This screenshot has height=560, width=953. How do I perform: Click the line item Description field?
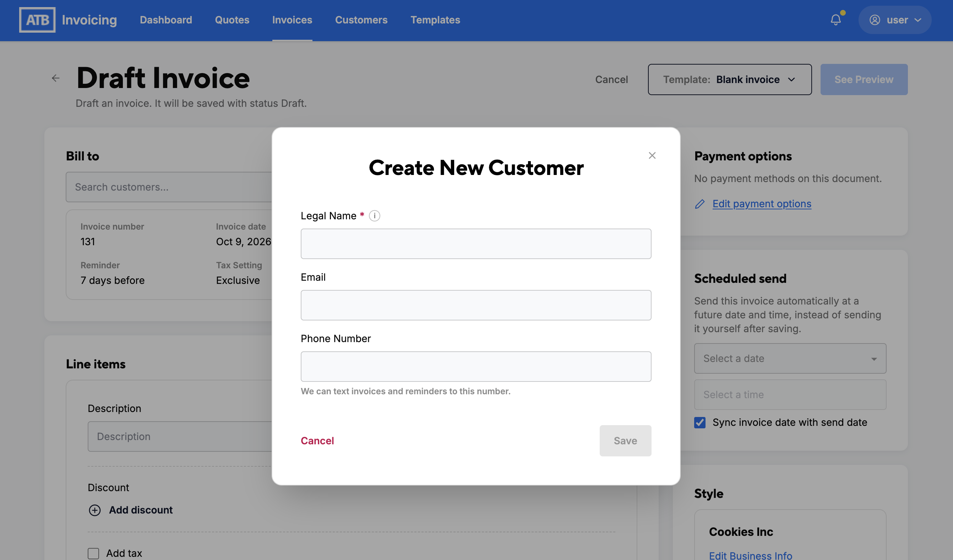click(x=180, y=437)
